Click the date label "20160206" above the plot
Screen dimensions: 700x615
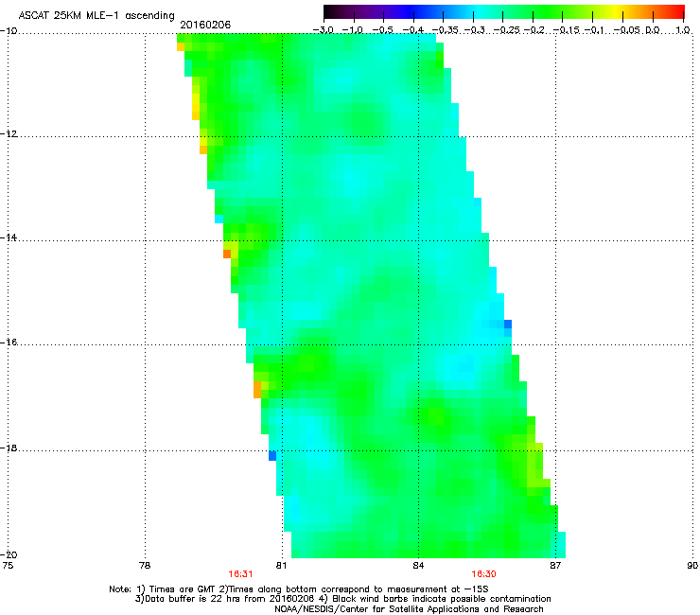205,25
